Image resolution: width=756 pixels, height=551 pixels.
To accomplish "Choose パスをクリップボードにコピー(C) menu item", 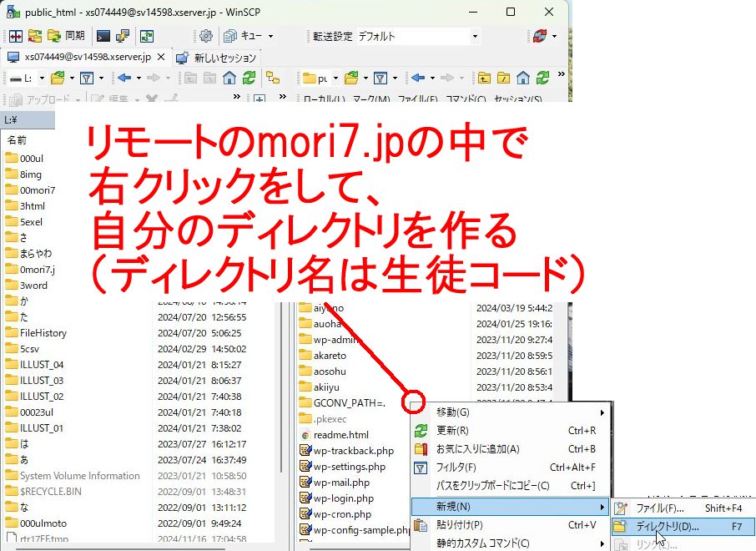I will tap(510, 486).
